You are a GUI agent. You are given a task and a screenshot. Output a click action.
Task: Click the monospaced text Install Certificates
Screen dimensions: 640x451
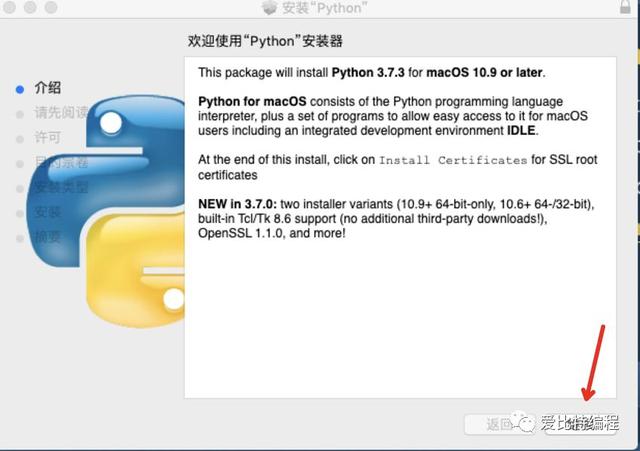click(453, 160)
